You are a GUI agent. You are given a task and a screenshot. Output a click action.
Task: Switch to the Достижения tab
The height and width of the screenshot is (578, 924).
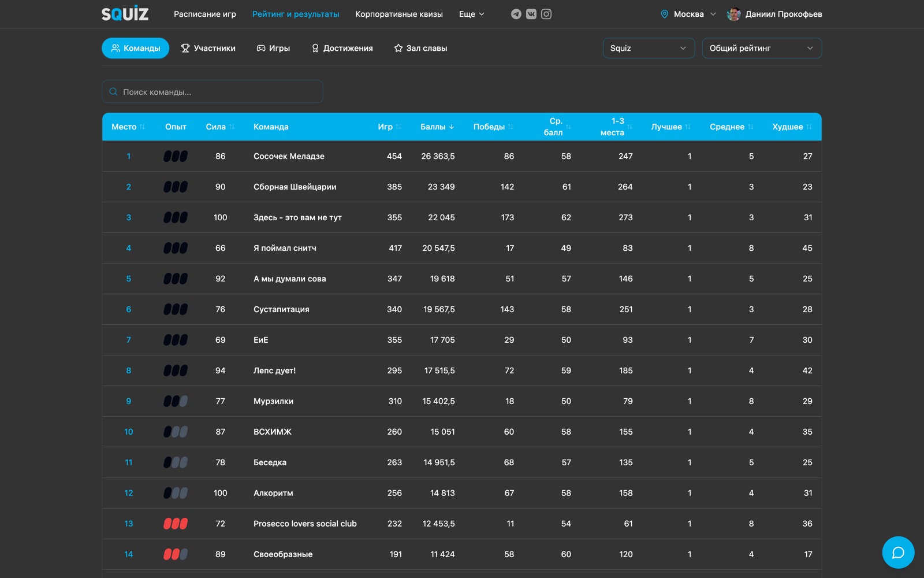pos(342,48)
